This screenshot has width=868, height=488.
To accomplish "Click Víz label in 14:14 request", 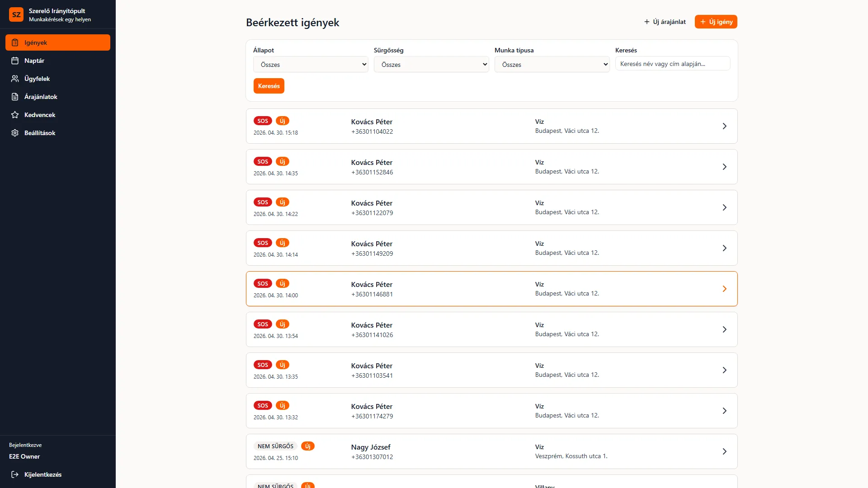I will point(539,244).
